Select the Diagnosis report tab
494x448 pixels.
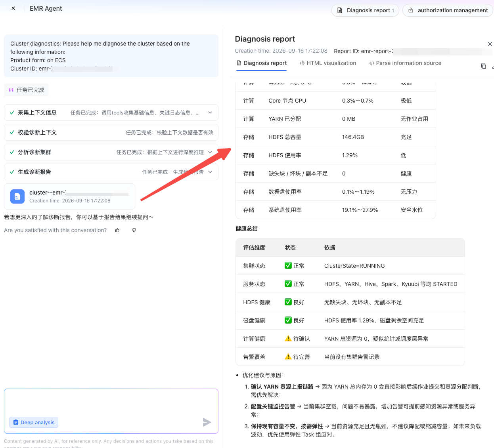point(262,63)
